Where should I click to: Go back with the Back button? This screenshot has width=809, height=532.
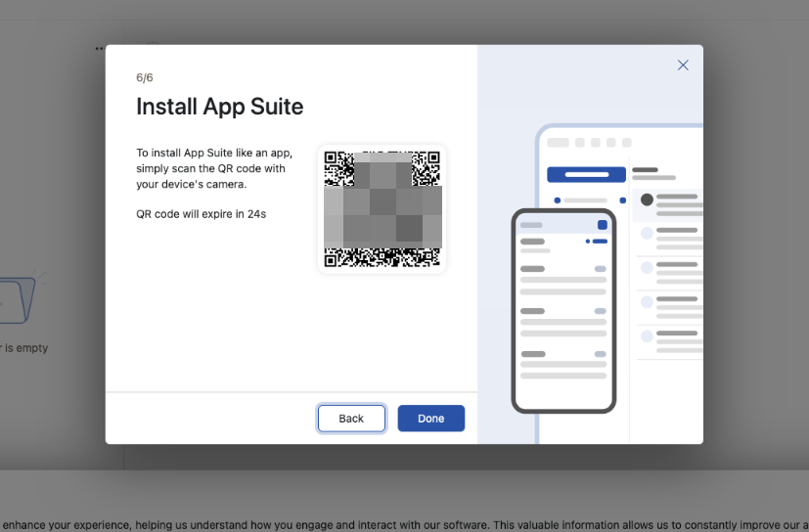tap(351, 419)
